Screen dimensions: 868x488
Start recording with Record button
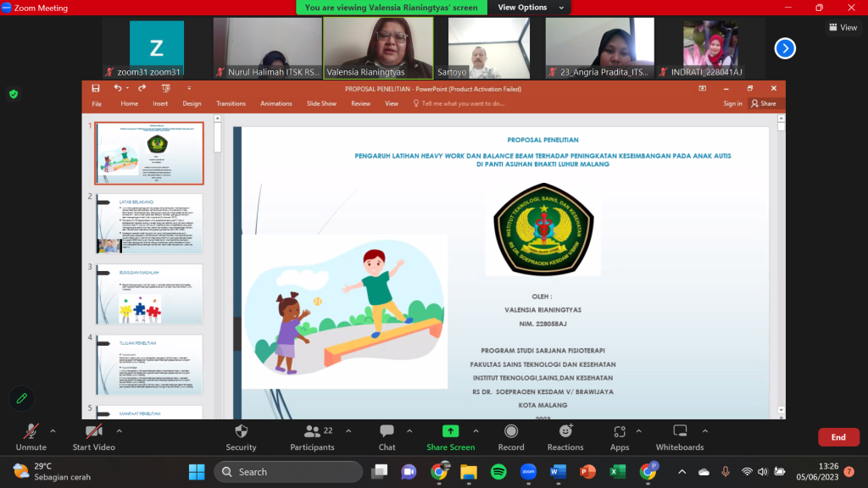(x=511, y=437)
